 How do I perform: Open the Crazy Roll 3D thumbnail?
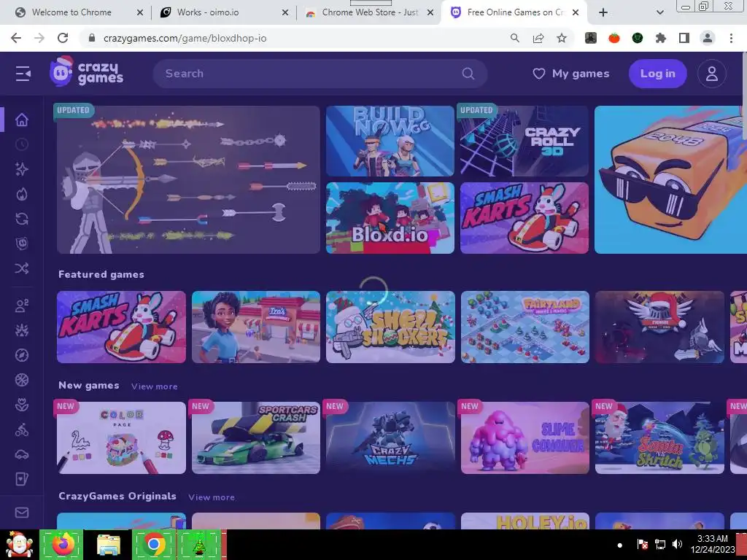pos(524,141)
